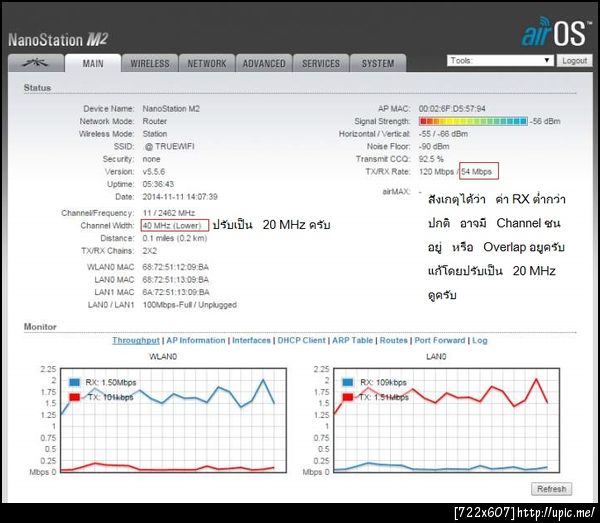Screen dimensions: 600x523
Task: Click the LAN0 MAC value 68:72:51:13:09:BA
Action: tap(176, 280)
